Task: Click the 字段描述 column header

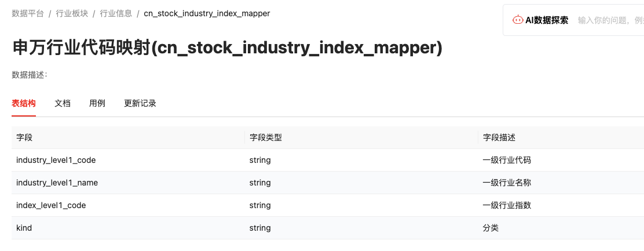Action: click(x=499, y=137)
